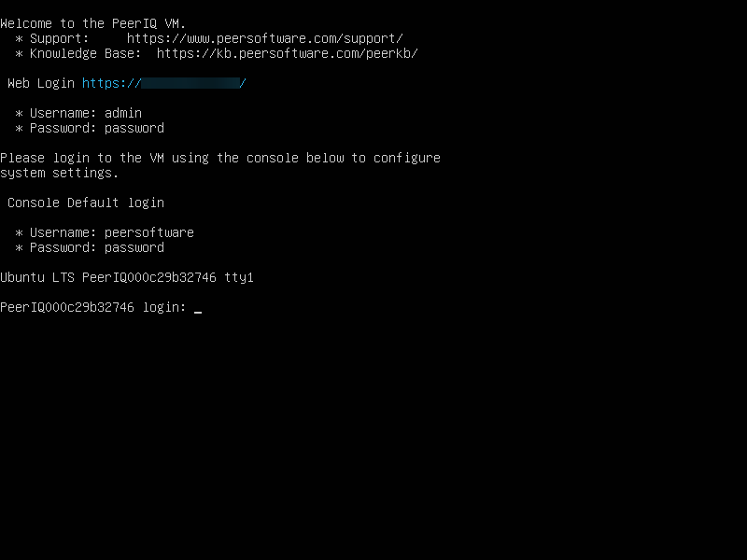Click the 'Welcome to the PeerIQ VM.' line
The height and width of the screenshot is (560, 747).
(93, 23)
